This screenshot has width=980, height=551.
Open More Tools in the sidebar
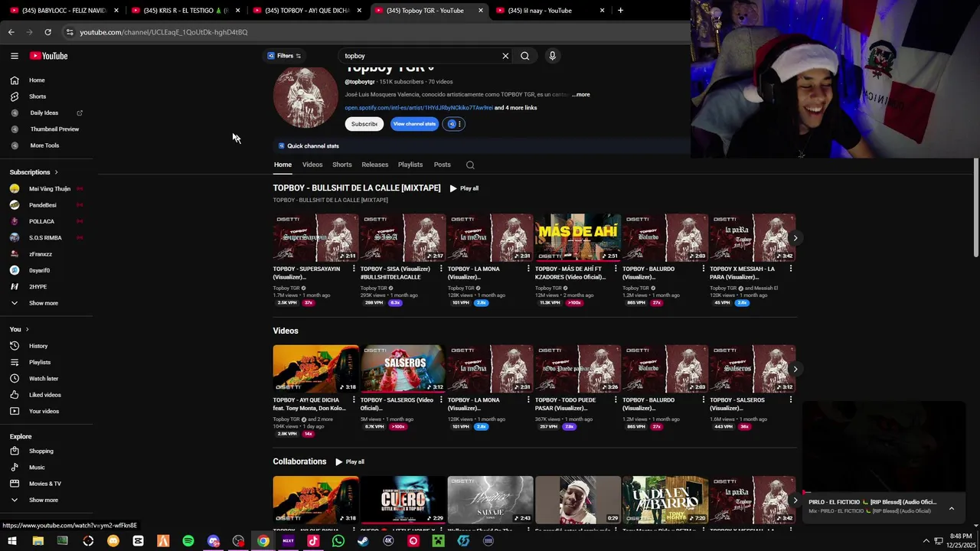[44, 145]
